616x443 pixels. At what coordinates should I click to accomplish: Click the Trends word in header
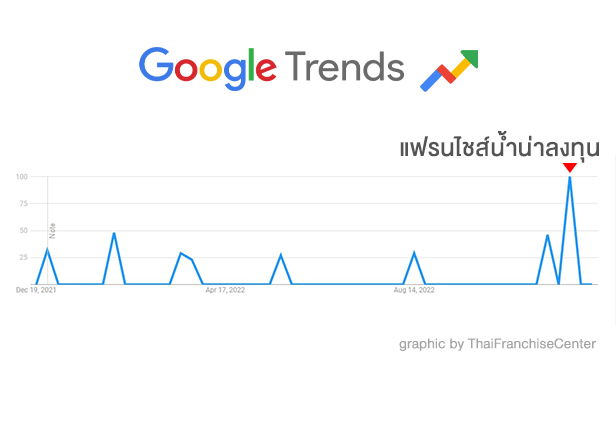click(x=345, y=67)
